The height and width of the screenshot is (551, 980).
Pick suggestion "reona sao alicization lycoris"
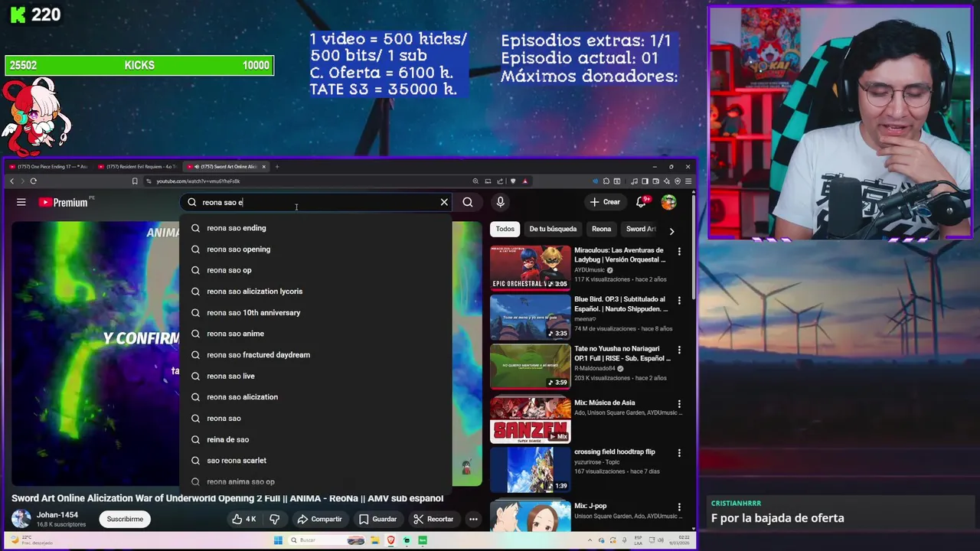315,292
